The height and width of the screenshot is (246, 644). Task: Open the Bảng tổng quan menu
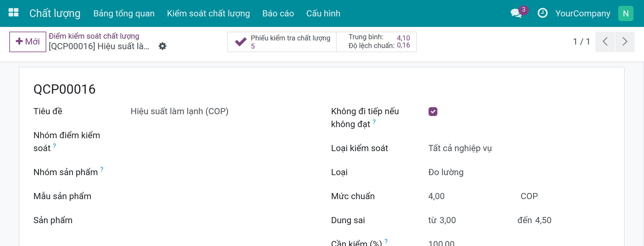pos(124,13)
